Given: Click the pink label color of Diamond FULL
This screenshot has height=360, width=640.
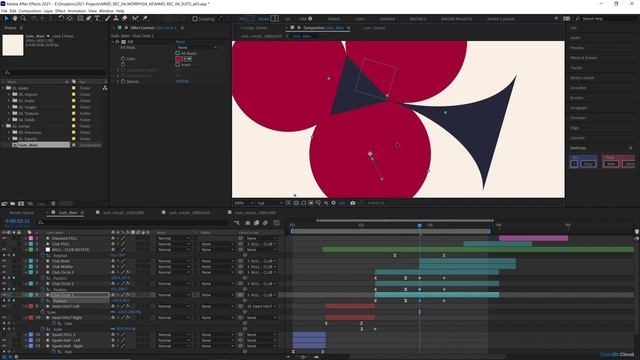Looking at the screenshot, I should tap(31, 238).
